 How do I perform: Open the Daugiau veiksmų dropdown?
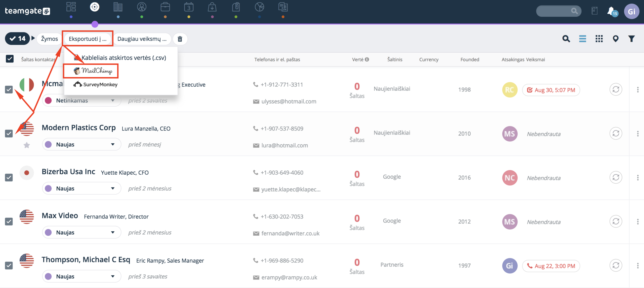142,39
